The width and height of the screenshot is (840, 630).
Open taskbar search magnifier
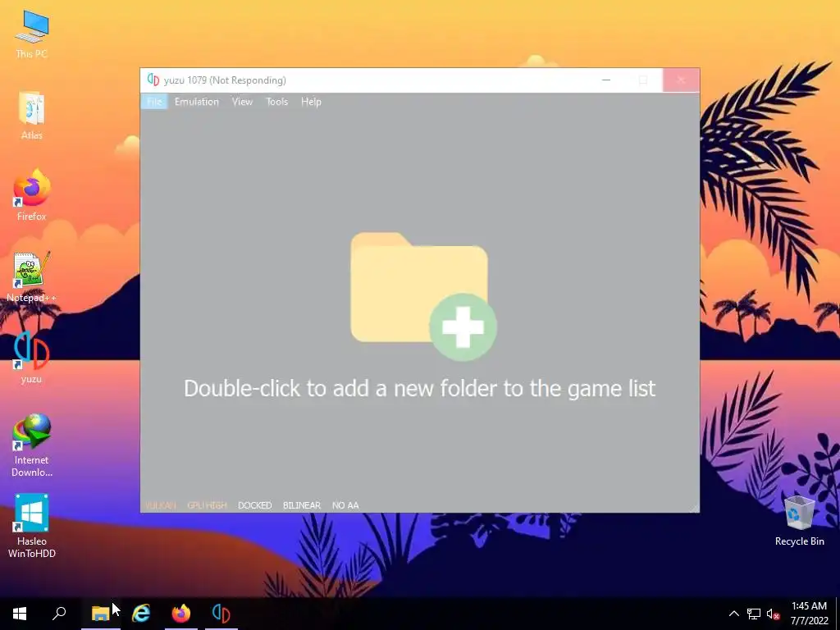[x=59, y=614]
